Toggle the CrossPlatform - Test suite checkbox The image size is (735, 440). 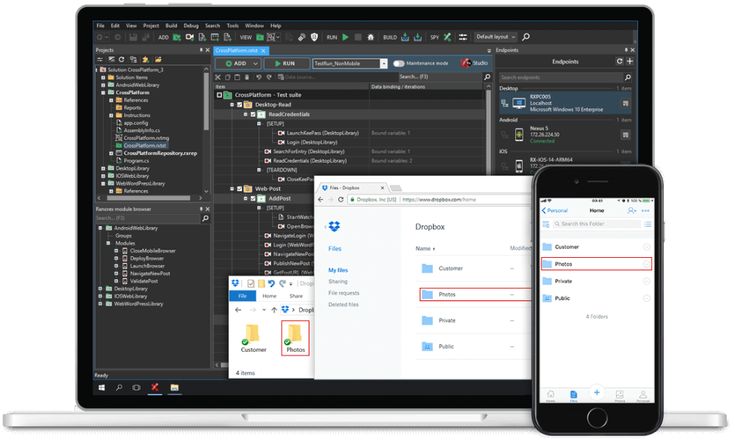[x=219, y=95]
